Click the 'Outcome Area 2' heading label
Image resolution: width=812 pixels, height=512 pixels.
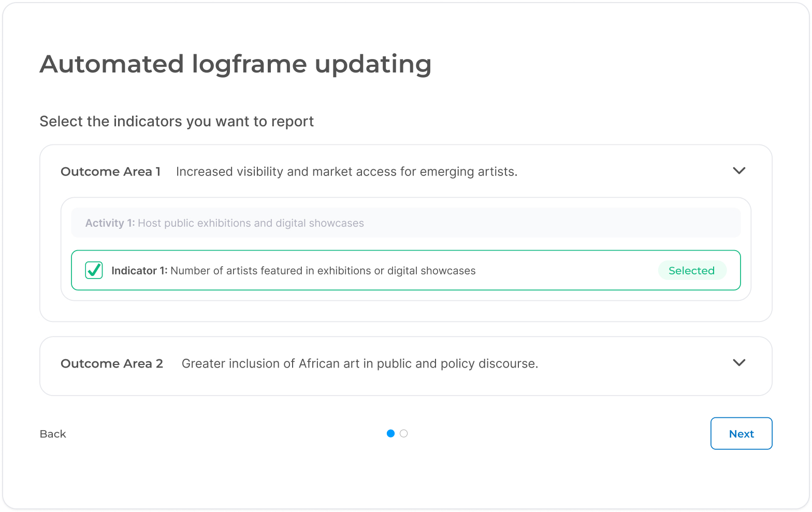112,364
